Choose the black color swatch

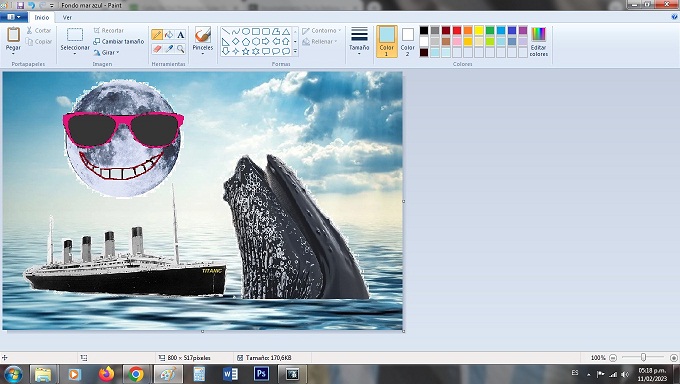tap(424, 30)
